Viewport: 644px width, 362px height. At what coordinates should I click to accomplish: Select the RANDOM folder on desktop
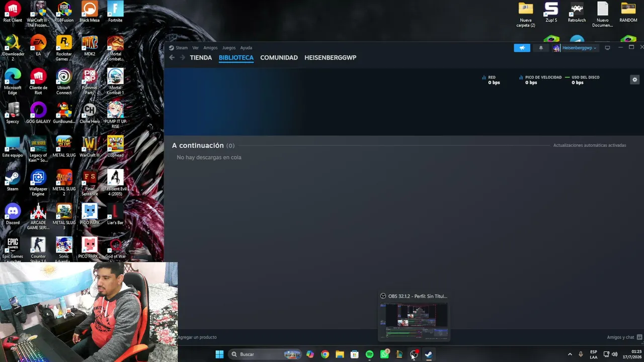pyautogui.click(x=628, y=13)
